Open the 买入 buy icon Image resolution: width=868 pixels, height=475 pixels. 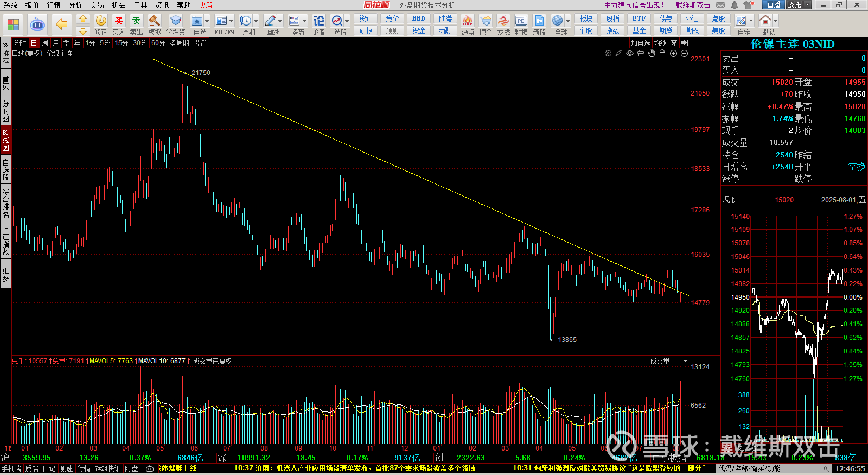118,24
